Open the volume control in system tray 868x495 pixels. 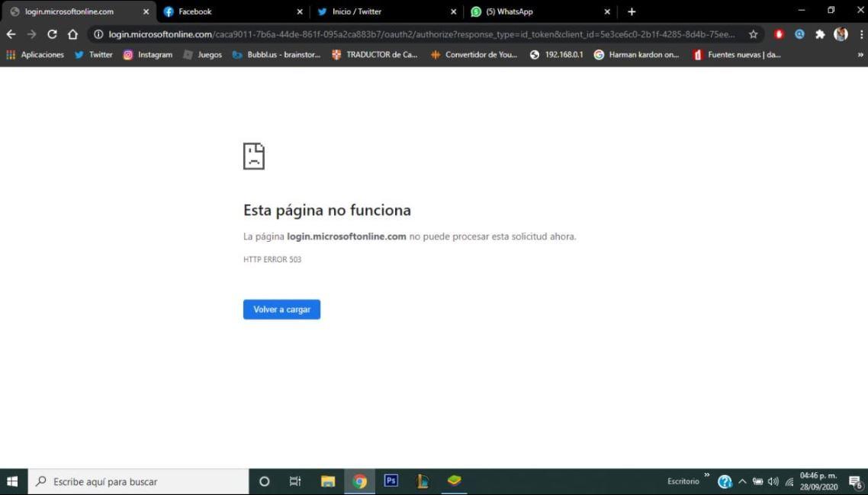coord(773,481)
